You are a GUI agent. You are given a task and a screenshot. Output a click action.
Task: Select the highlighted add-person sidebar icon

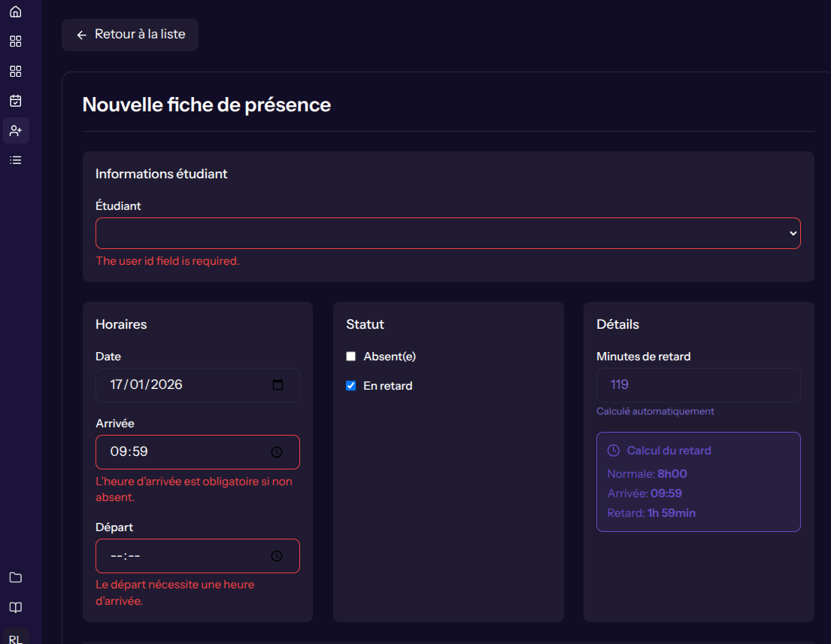click(15, 130)
